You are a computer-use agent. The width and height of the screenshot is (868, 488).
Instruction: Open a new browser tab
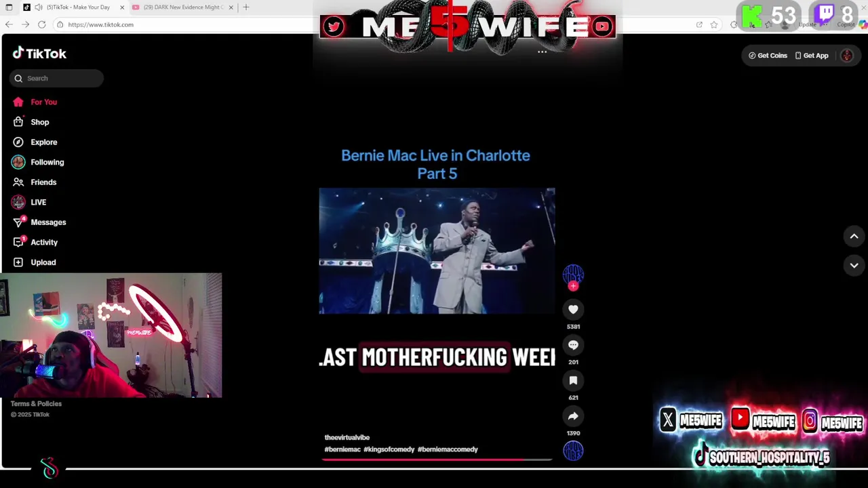[246, 7]
